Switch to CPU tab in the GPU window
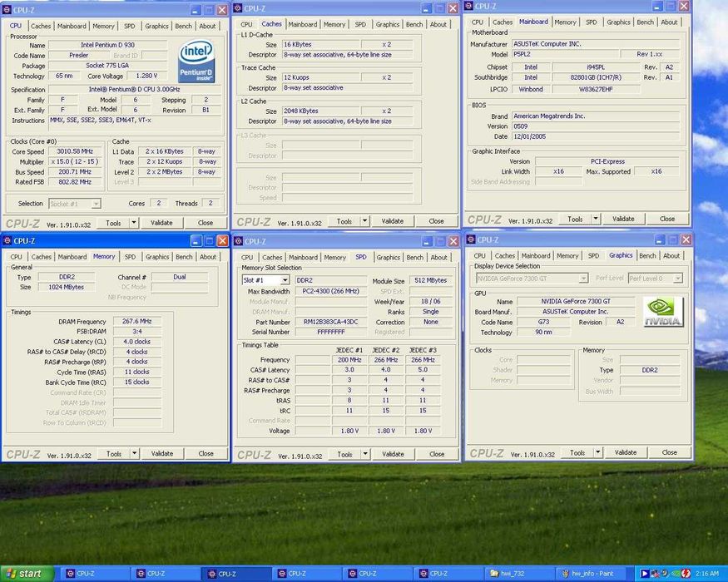This screenshot has width=728, height=582. [479, 255]
